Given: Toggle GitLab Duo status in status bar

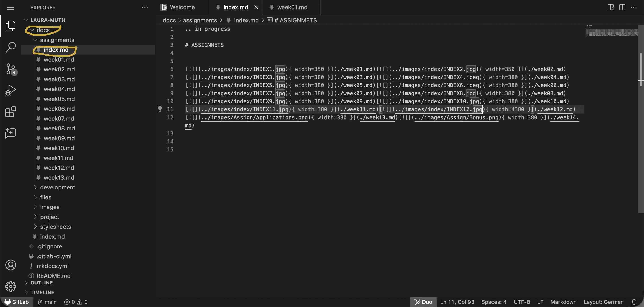Looking at the screenshot, I should click(x=423, y=302).
